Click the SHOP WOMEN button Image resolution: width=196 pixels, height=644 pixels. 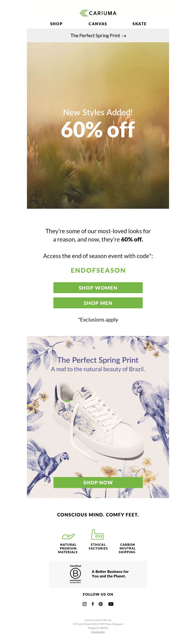pos(98,288)
